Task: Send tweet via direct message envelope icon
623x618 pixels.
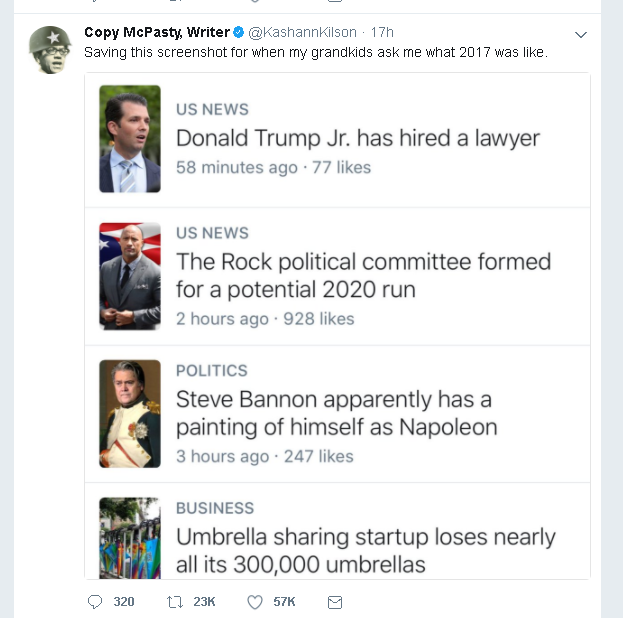Action: pyautogui.click(x=335, y=602)
